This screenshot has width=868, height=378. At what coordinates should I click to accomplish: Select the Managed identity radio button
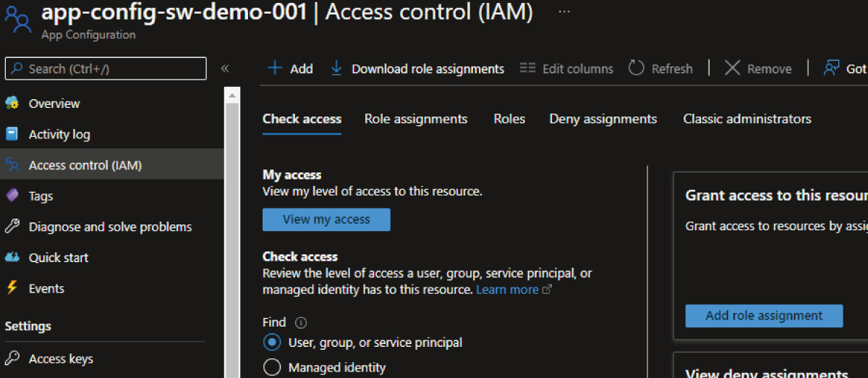pos(272,368)
